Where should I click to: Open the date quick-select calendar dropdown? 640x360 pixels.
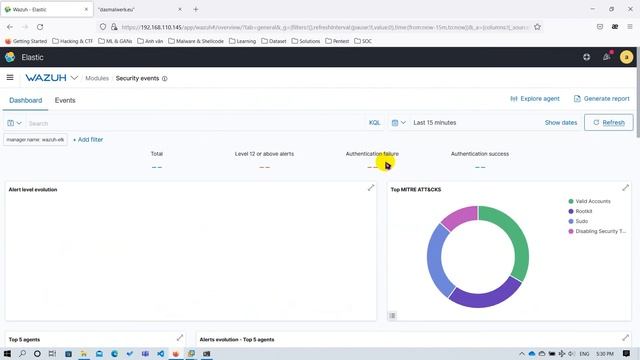398,122
